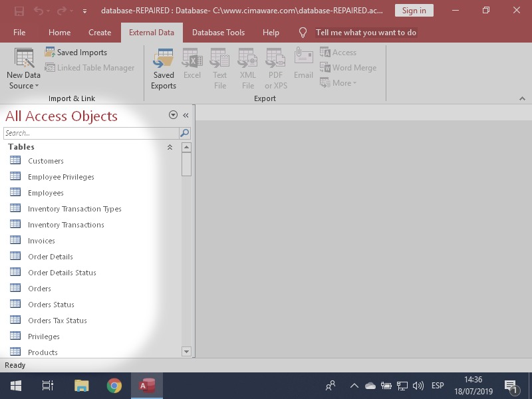Click the Customers table icon

pos(16,160)
